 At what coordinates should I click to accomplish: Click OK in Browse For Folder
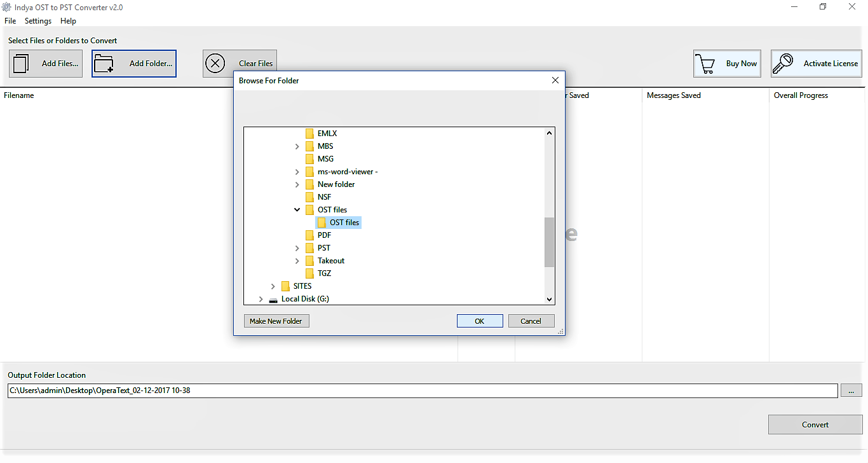point(480,321)
